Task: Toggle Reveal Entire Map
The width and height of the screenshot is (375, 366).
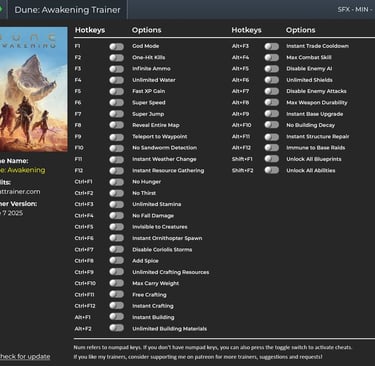Action: point(116,125)
